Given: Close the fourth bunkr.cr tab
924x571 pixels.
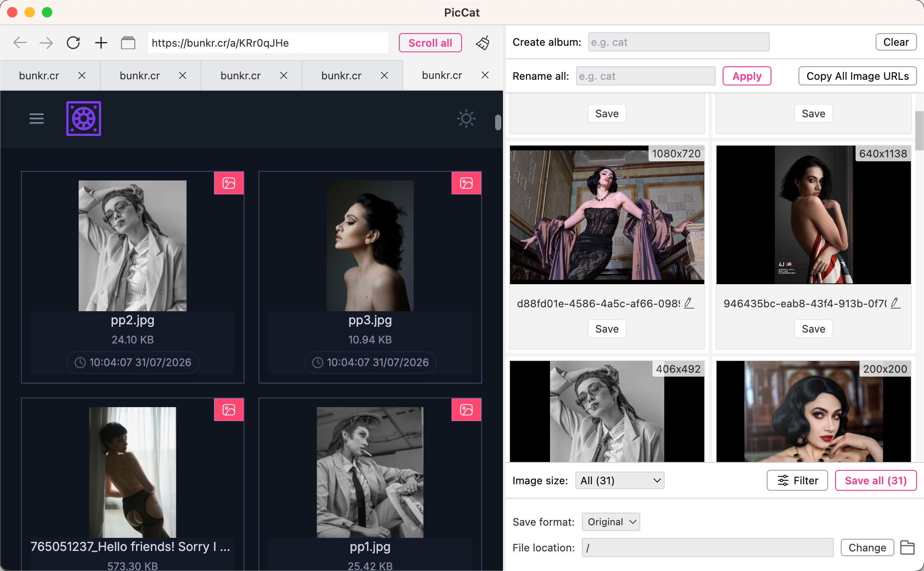Looking at the screenshot, I should point(384,75).
